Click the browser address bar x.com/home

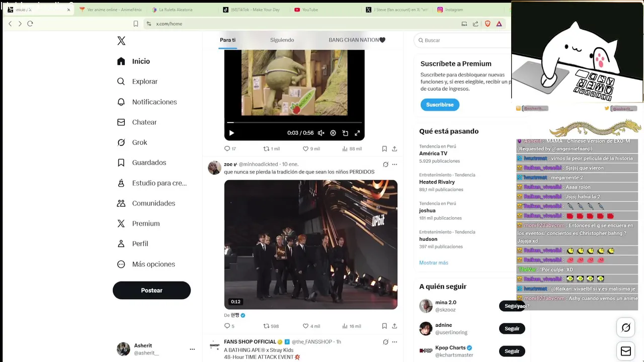[x=302, y=24]
